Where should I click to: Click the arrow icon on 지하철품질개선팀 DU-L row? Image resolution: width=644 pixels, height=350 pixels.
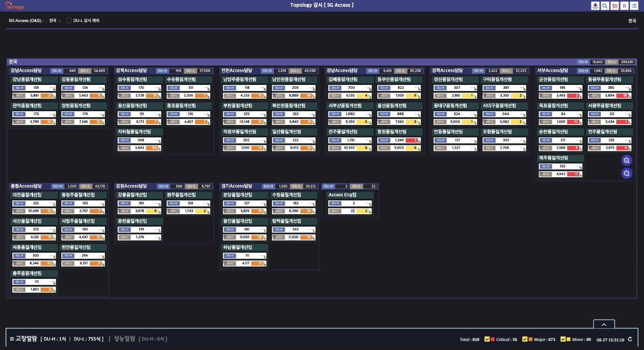[159, 149]
